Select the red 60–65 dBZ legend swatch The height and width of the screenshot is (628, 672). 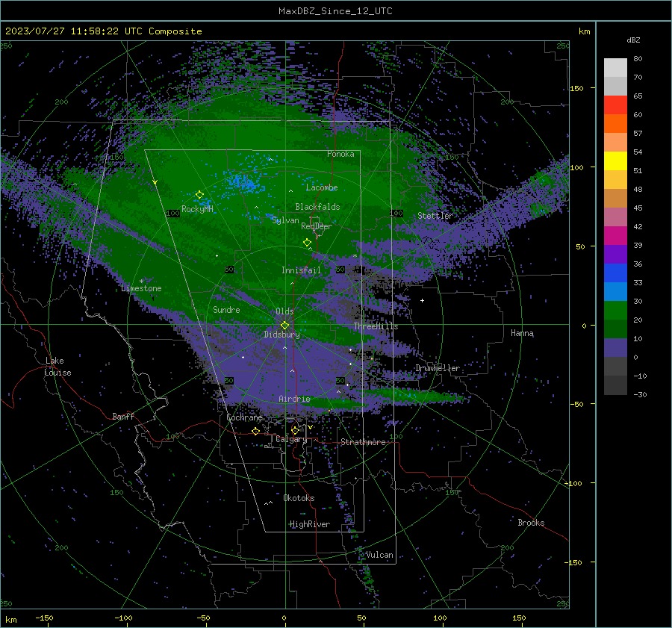tap(615, 105)
